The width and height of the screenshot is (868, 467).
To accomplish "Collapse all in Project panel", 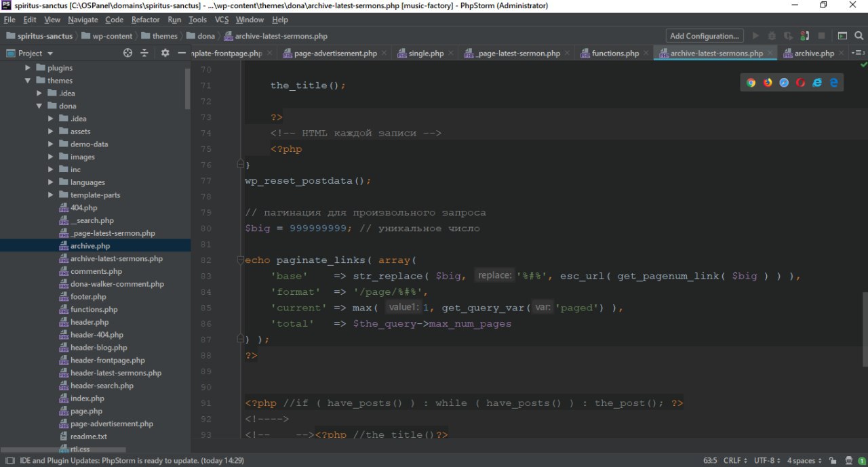I will coord(144,53).
